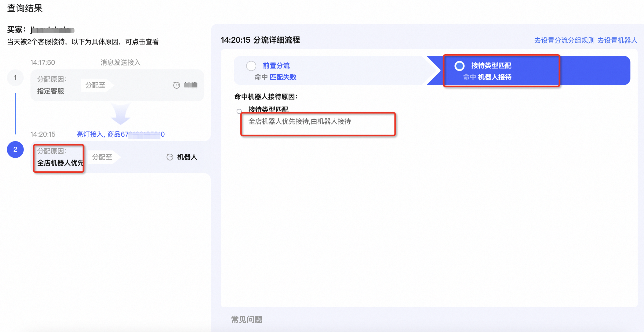Open the 指定客服 allocation card
The image size is (644, 332).
[x=117, y=85]
